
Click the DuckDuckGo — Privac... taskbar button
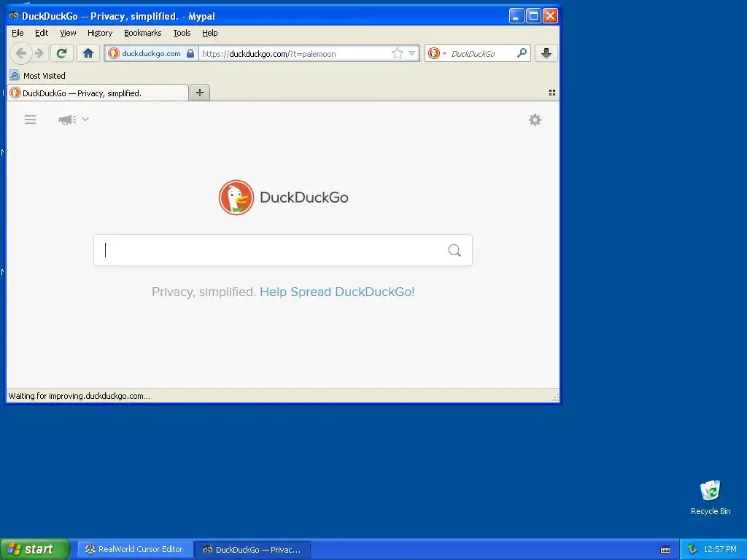pos(252,550)
